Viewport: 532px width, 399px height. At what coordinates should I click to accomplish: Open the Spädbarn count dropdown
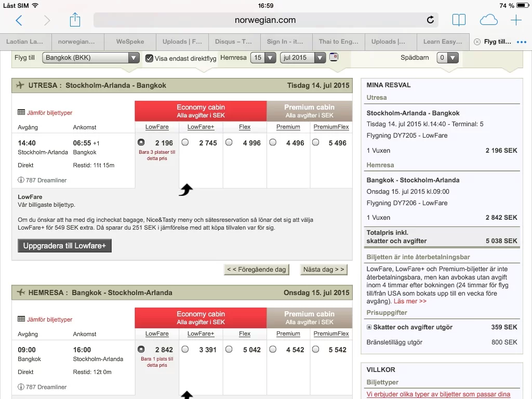coord(447,58)
